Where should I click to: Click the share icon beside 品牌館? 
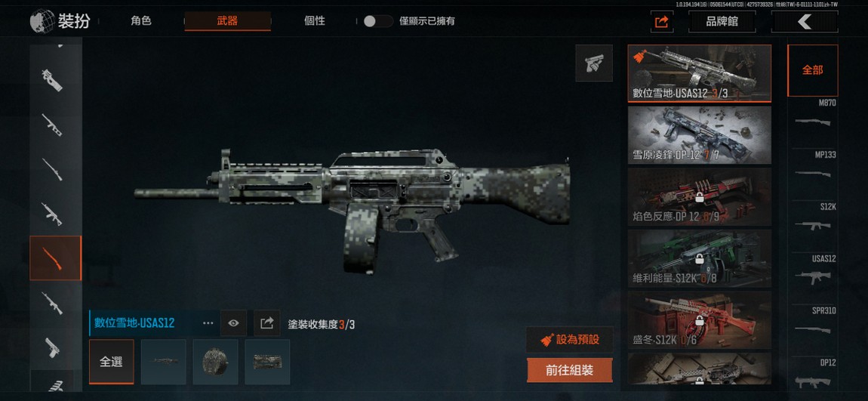point(661,22)
